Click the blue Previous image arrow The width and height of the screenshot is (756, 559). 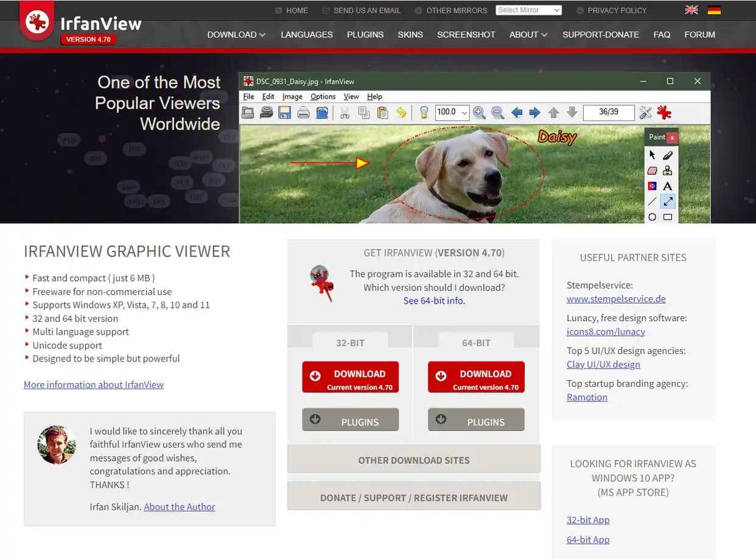[x=517, y=113]
